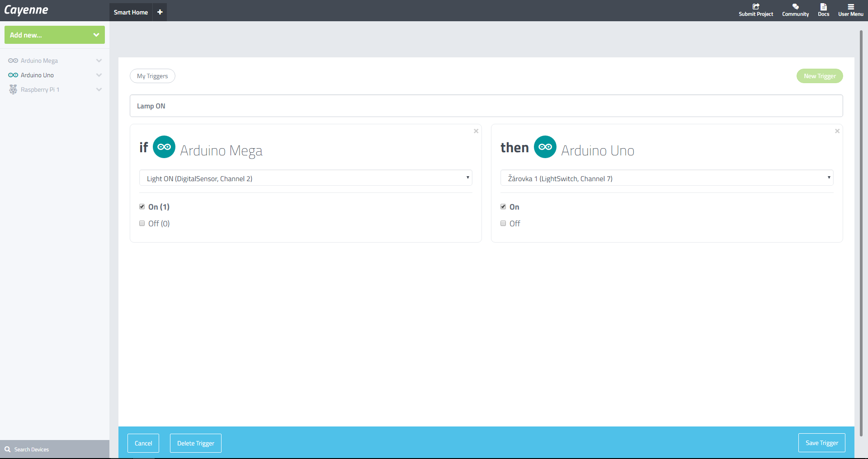Check the On (1) condition box
This screenshot has width=868, height=459.
pyautogui.click(x=142, y=206)
